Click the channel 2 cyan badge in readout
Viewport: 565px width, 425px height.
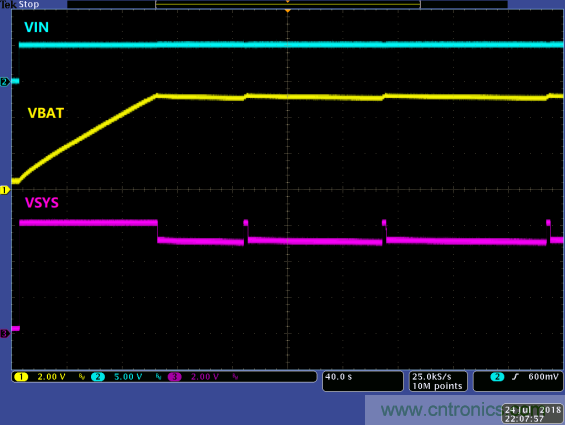tap(98, 377)
